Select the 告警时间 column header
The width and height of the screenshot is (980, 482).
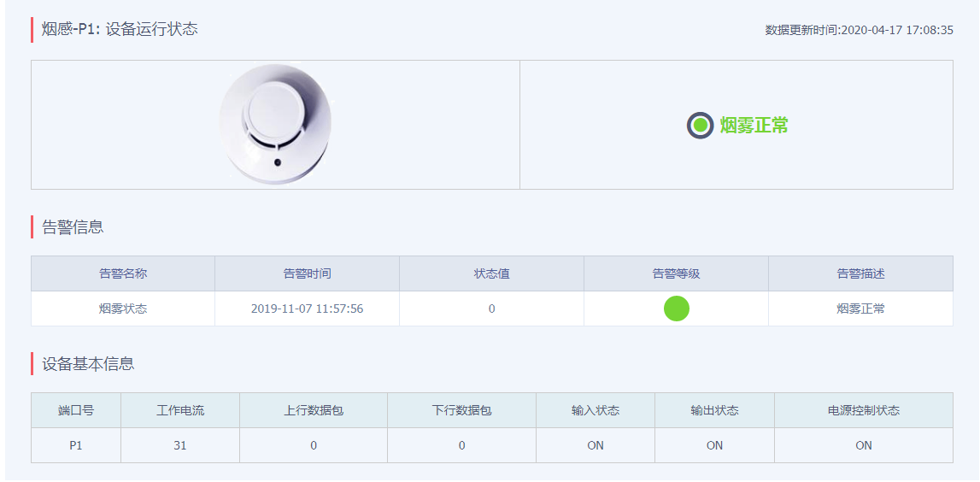coord(307,273)
